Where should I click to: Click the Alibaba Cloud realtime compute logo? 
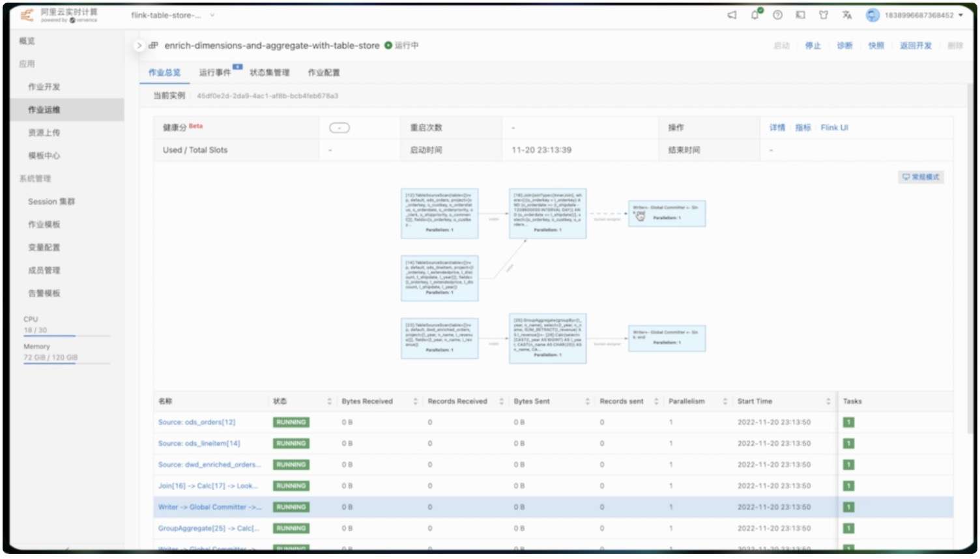pos(59,15)
